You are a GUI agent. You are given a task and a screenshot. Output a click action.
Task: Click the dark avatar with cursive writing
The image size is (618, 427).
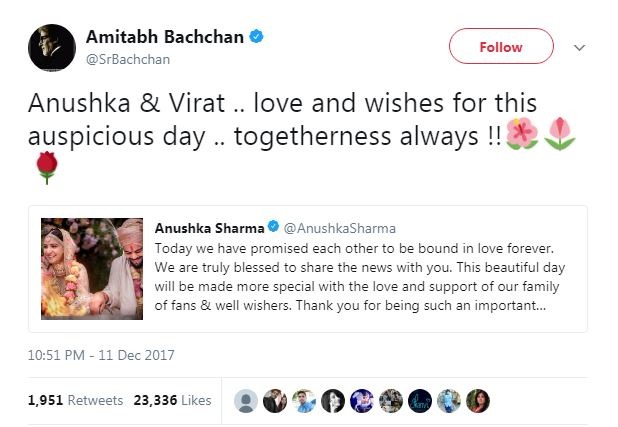[x=420, y=400]
